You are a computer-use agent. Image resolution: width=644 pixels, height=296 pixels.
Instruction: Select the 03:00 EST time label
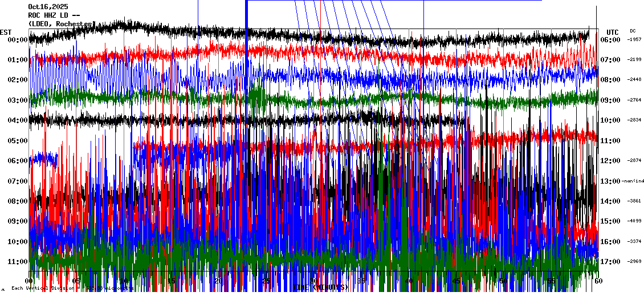click(18, 100)
